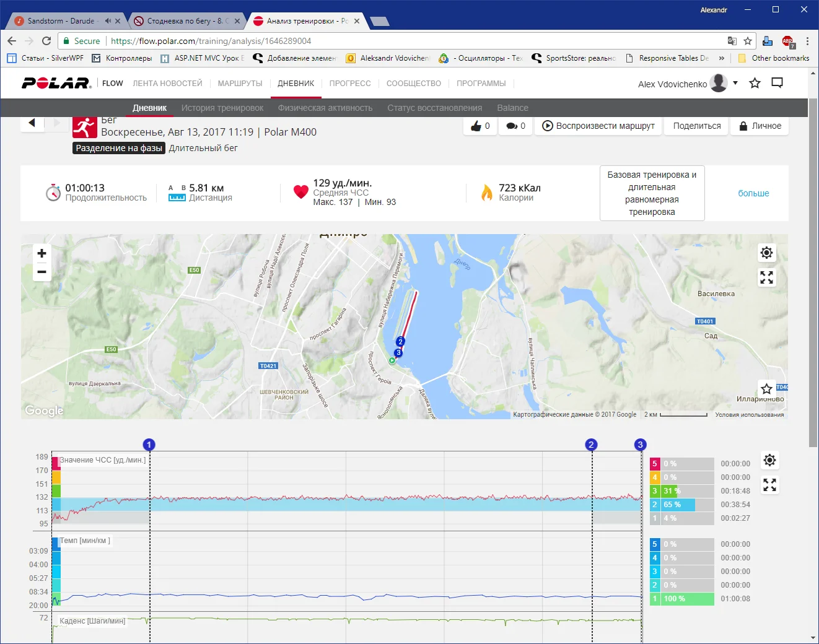
Task: Open the comments bubble button
Action: 515,126
